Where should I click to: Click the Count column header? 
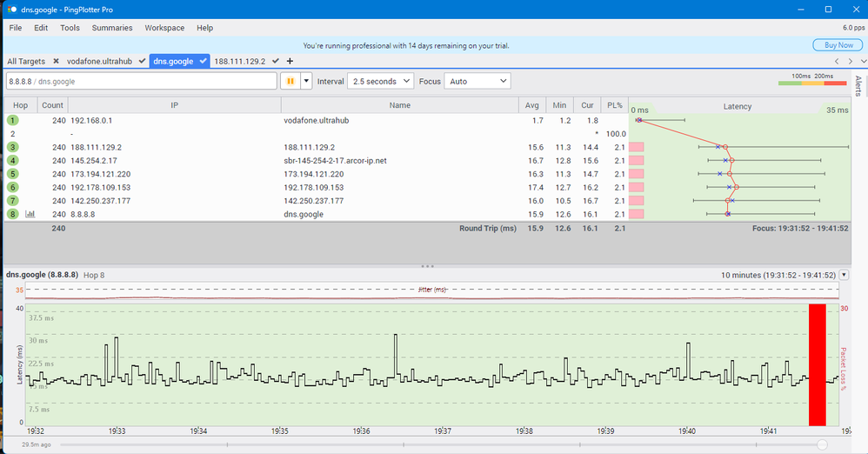[52, 105]
